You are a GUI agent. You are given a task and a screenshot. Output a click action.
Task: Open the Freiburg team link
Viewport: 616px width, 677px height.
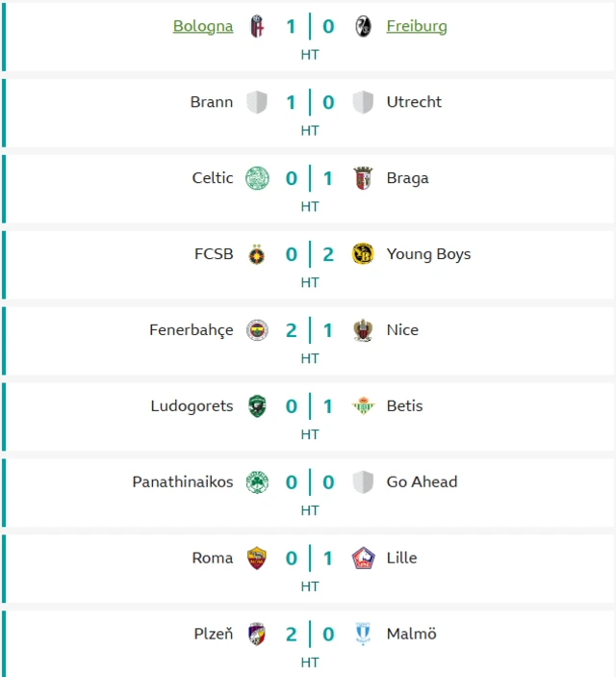coord(417,27)
